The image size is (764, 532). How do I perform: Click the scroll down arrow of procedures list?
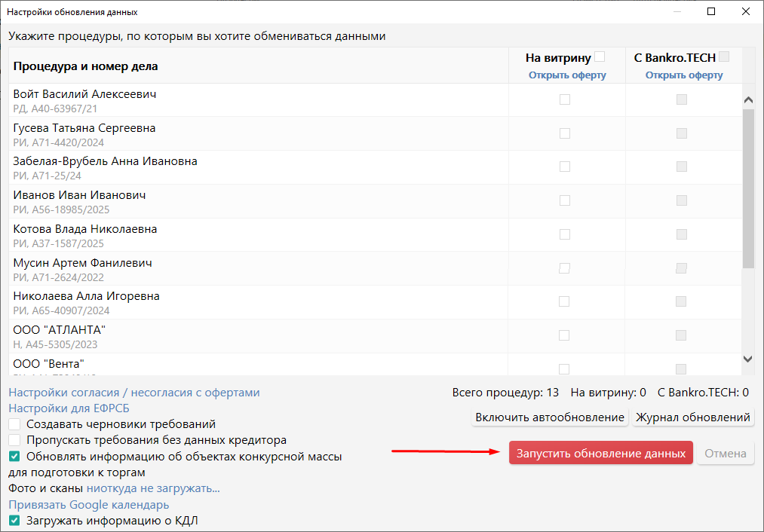pos(748,359)
